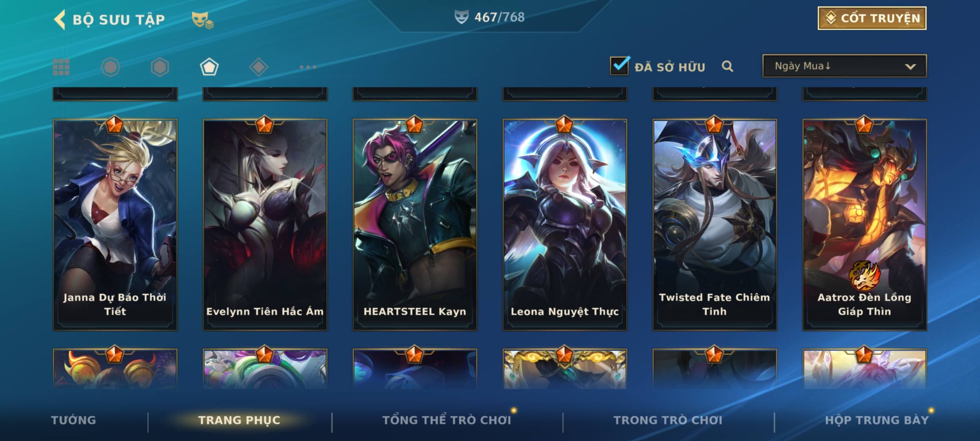Open the Trong Trò Chơi tab

668,420
